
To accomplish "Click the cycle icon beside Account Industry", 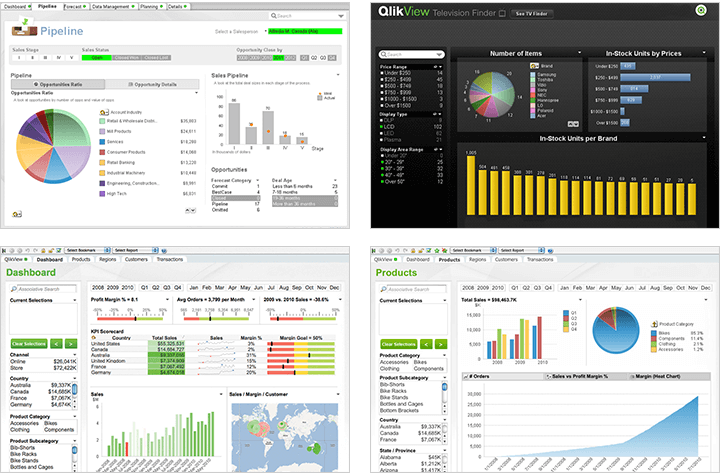I will tap(104, 112).
